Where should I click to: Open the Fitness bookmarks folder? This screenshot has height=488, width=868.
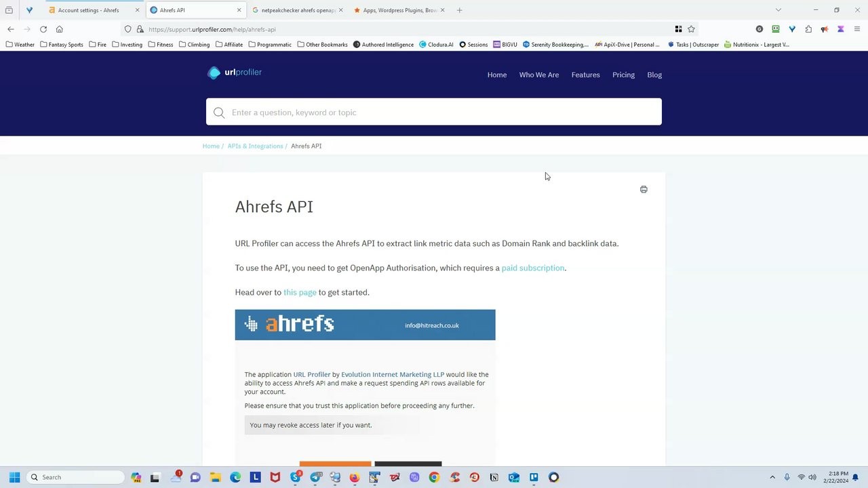[161, 45]
